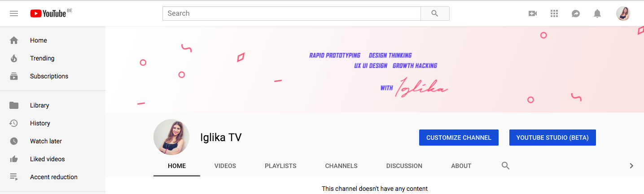Click the Iglika TV channel name
The height and width of the screenshot is (194, 644).
221,137
